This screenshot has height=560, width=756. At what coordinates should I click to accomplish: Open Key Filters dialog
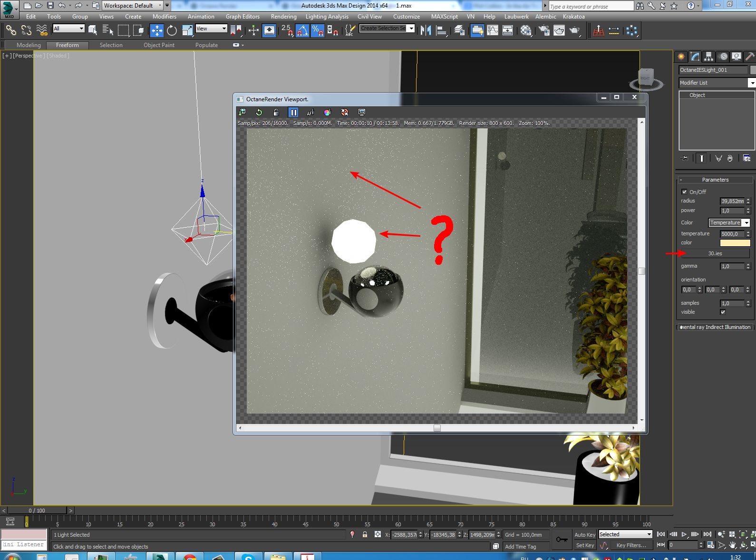[x=631, y=545]
